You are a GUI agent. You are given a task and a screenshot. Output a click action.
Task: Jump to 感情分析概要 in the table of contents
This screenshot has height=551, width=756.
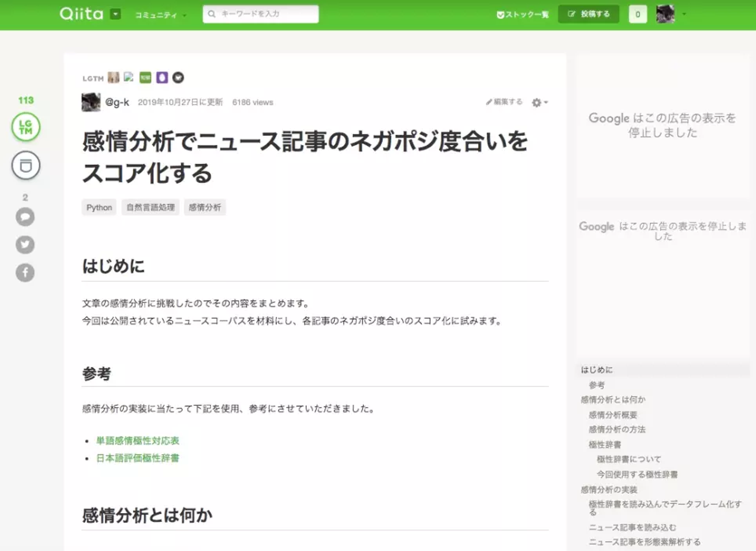pos(613,415)
